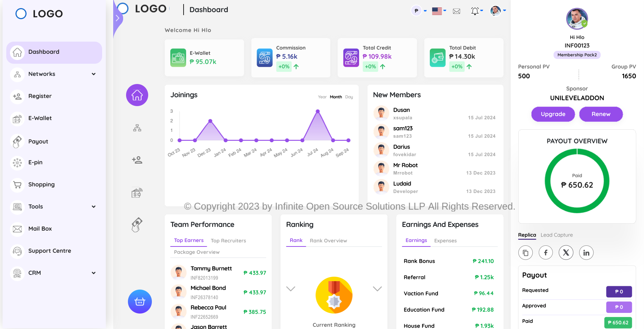The width and height of the screenshot is (644, 329).
Task: Switch Joinings chart to Month
Action: coord(336,97)
